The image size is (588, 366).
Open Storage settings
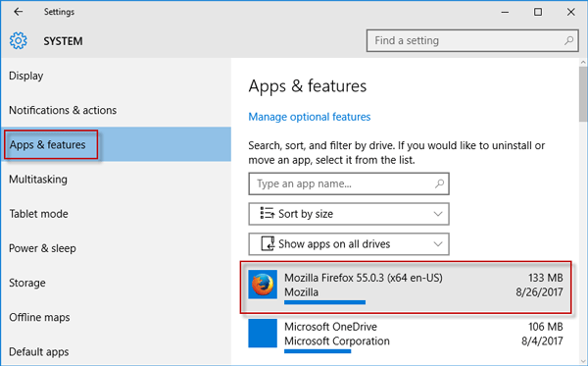click(x=116, y=283)
